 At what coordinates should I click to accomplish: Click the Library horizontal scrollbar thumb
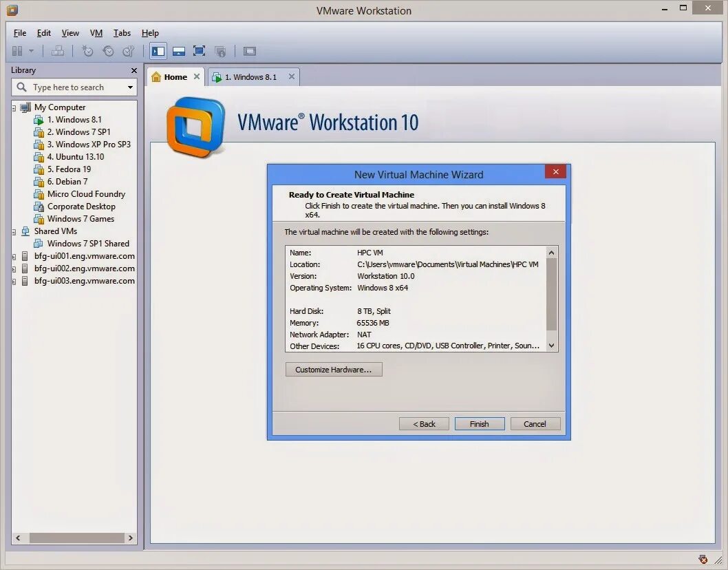click(76, 538)
